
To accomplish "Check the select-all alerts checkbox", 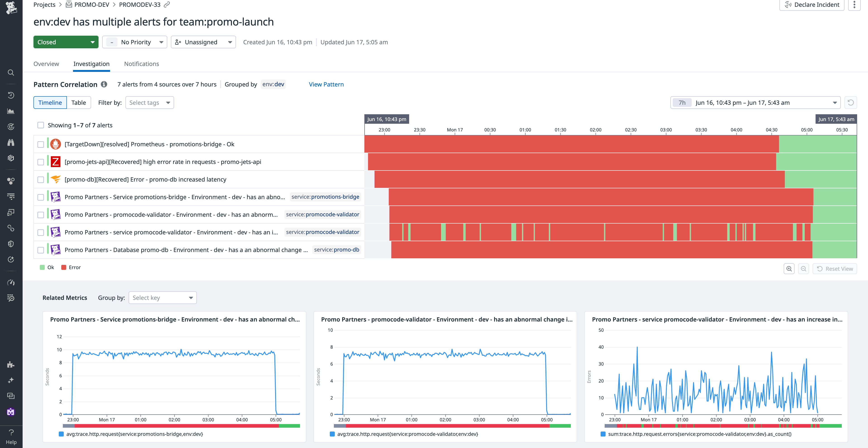I will click(40, 125).
